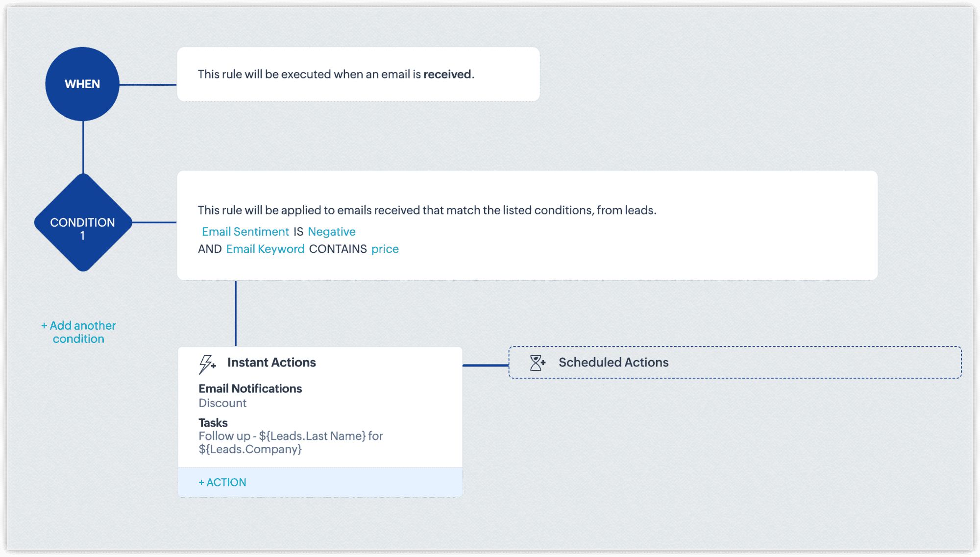
Task: Click the Email Notifications heading
Action: click(250, 389)
